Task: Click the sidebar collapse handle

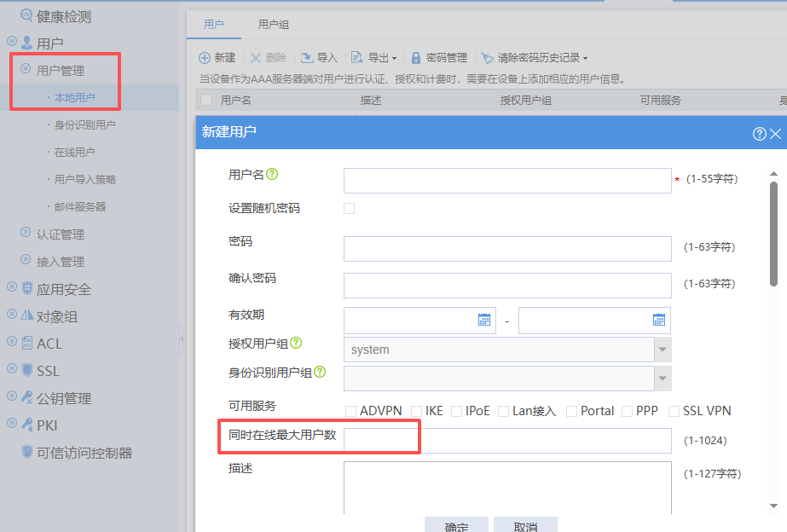Action: (182, 338)
